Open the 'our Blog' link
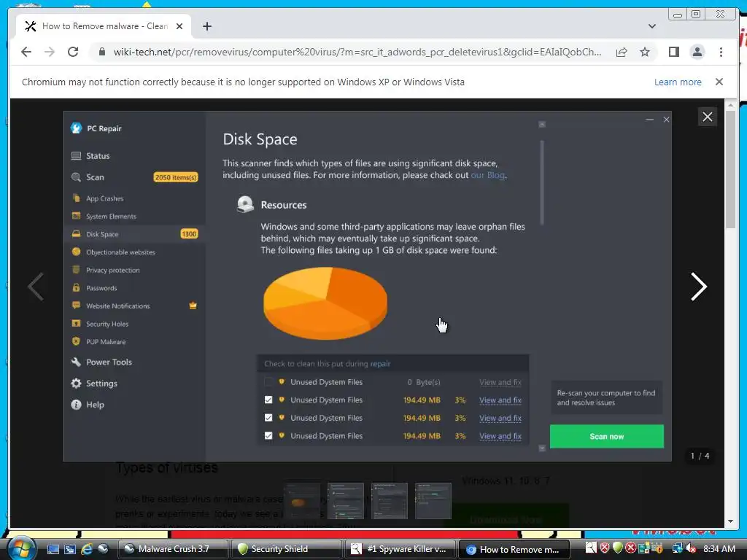The image size is (747, 560). [488, 175]
